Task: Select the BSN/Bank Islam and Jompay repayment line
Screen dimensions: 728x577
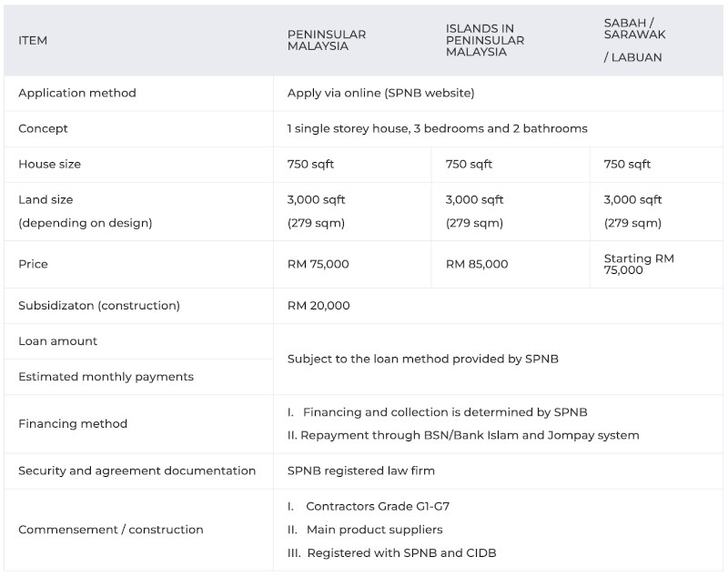Action: pyautogui.click(x=463, y=435)
